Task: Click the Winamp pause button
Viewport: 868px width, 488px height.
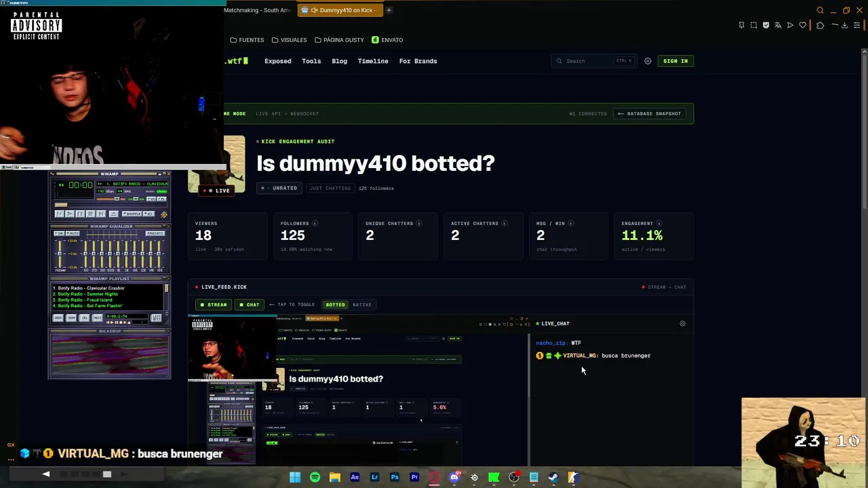Action: 80,213
